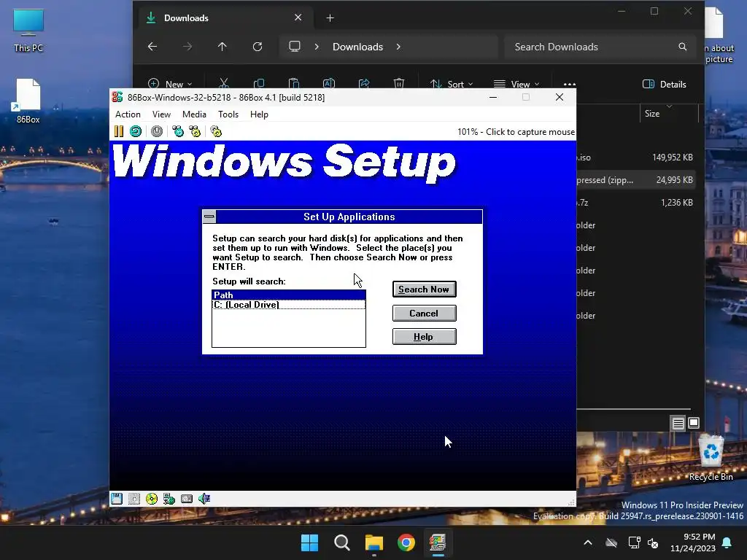The height and width of the screenshot is (560, 747).
Task: Show hidden system tray icons
Action: [x=588, y=542]
